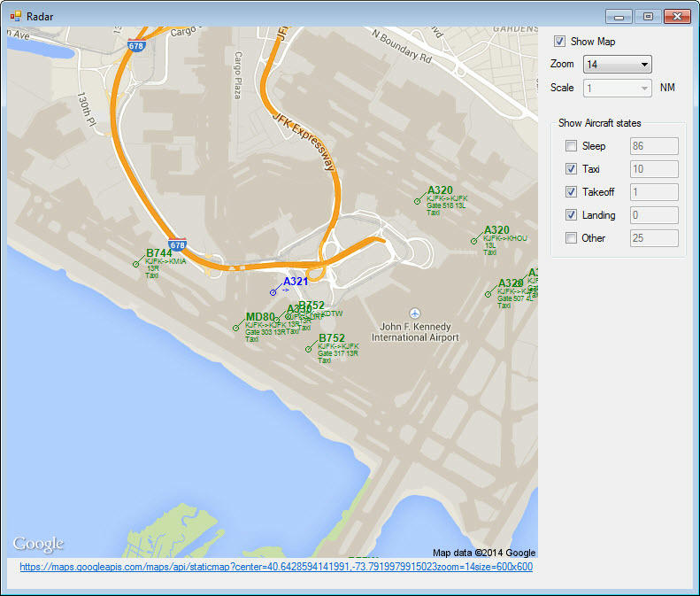
Task: Toggle the Takeoff aircraft state checkbox
Action: pyautogui.click(x=571, y=192)
